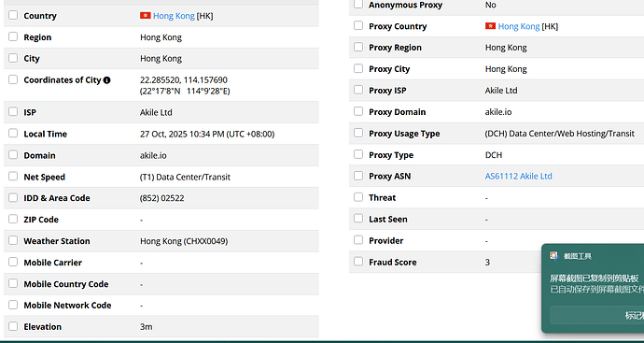
Task: Tick the Proxy City checkbox
Action: coord(358,68)
